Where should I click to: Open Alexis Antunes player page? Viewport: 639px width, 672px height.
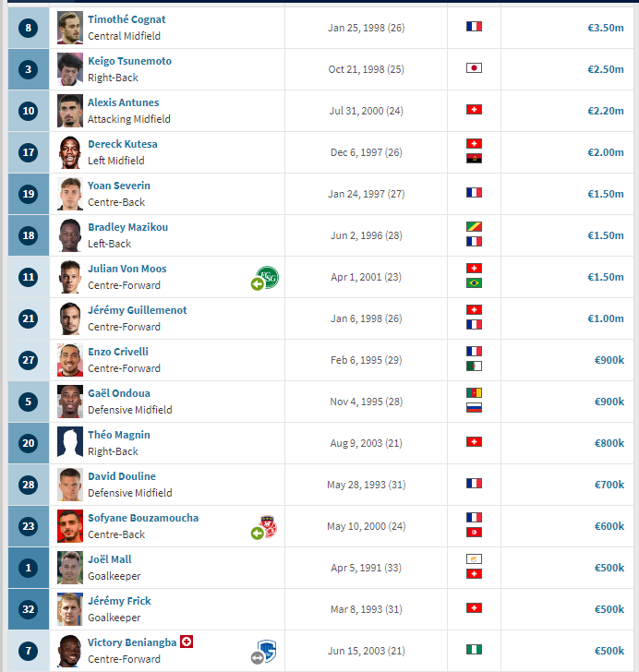pyautogui.click(x=124, y=102)
